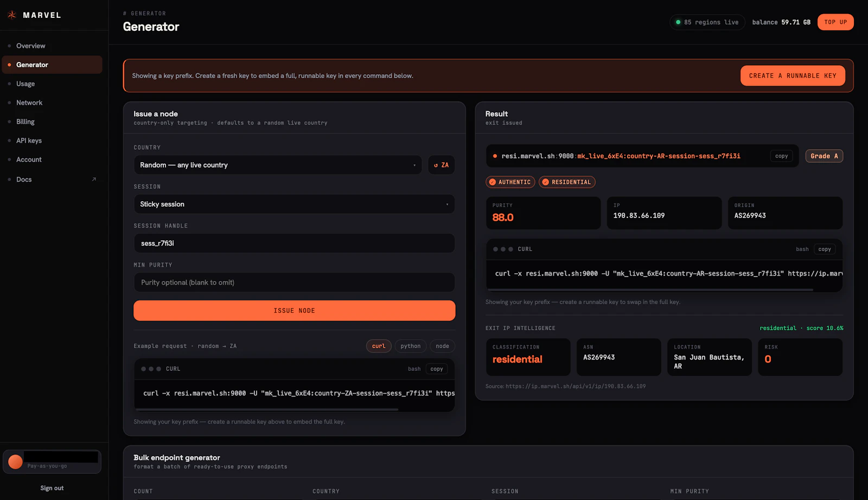The width and height of the screenshot is (868, 500).
Task: Click the Origin value AS269943
Action: pyautogui.click(x=750, y=216)
